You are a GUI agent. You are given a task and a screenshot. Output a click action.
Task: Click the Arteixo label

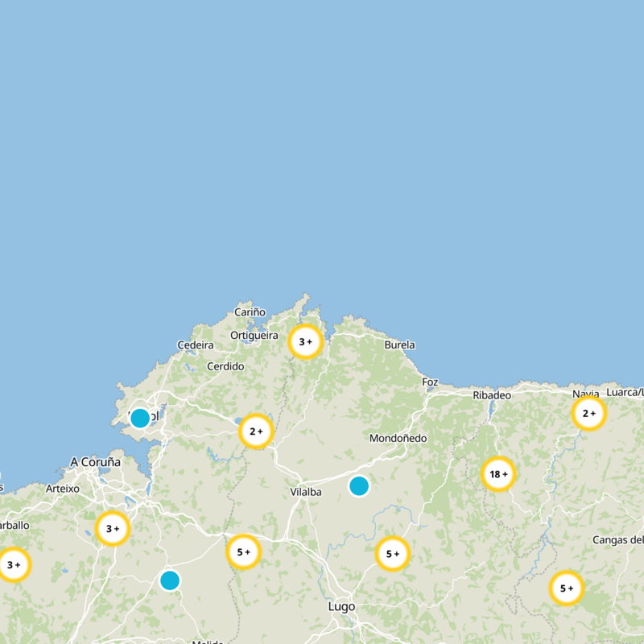point(63,489)
